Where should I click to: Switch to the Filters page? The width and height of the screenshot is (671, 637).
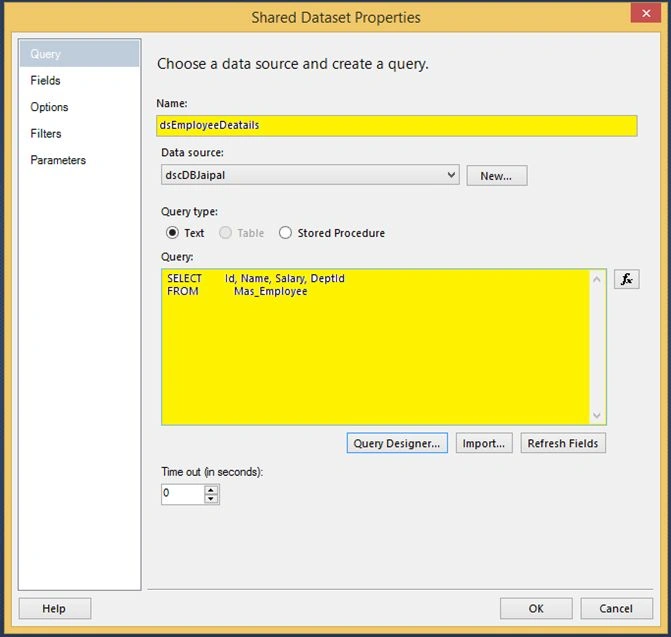tap(80, 133)
